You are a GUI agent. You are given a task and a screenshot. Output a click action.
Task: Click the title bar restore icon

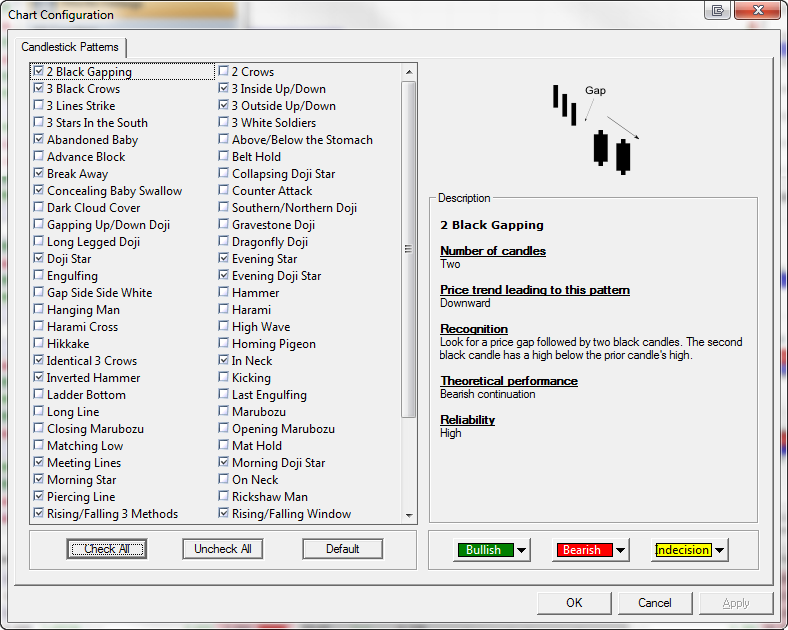coord(717,10)
